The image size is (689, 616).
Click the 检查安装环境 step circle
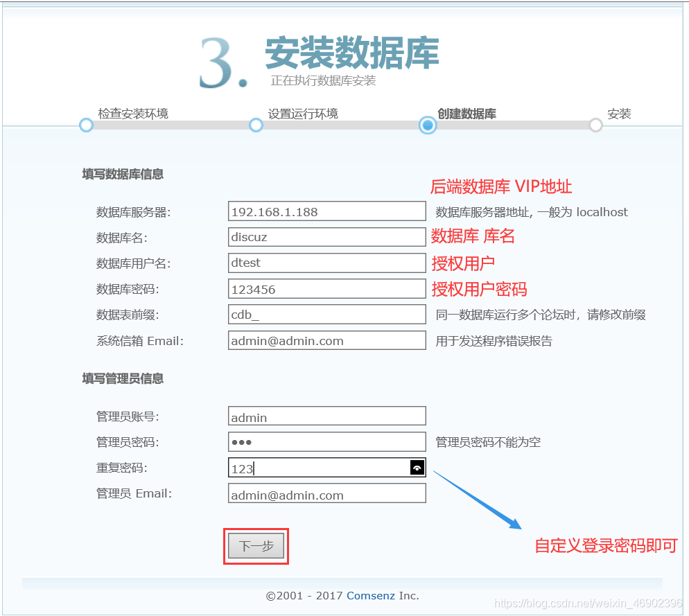tap(86, 125)
